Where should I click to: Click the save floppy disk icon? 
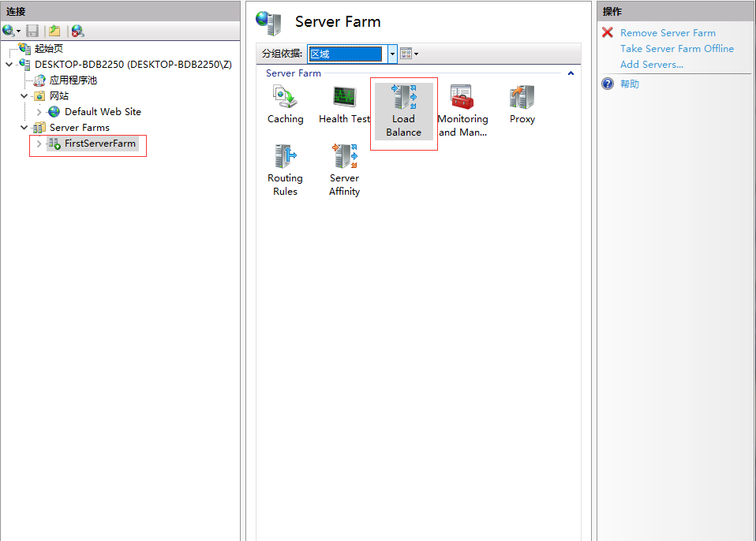point(32,31)
